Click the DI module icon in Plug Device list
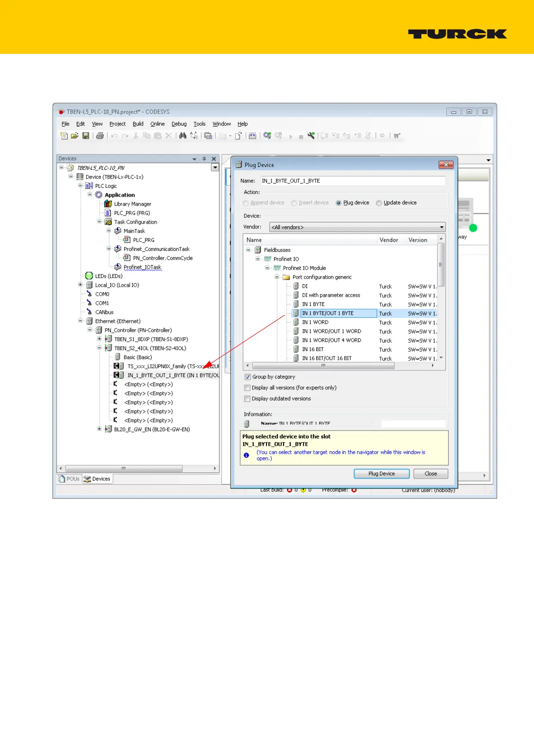 [296, 286]
